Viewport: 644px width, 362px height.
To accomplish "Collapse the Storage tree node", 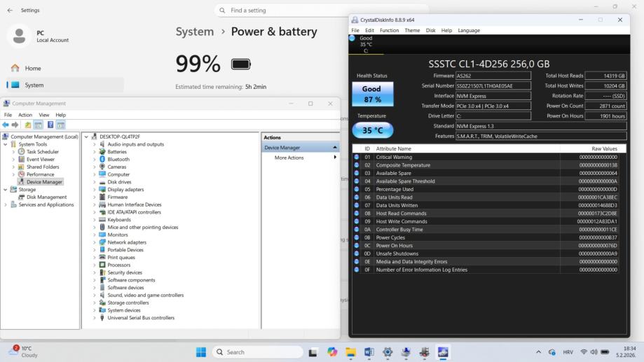I will click(x=6, y=190).
